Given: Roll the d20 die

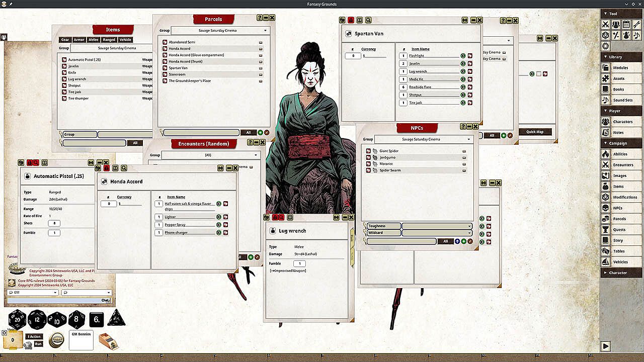Looking at the screenshot, I should (18, 319).
